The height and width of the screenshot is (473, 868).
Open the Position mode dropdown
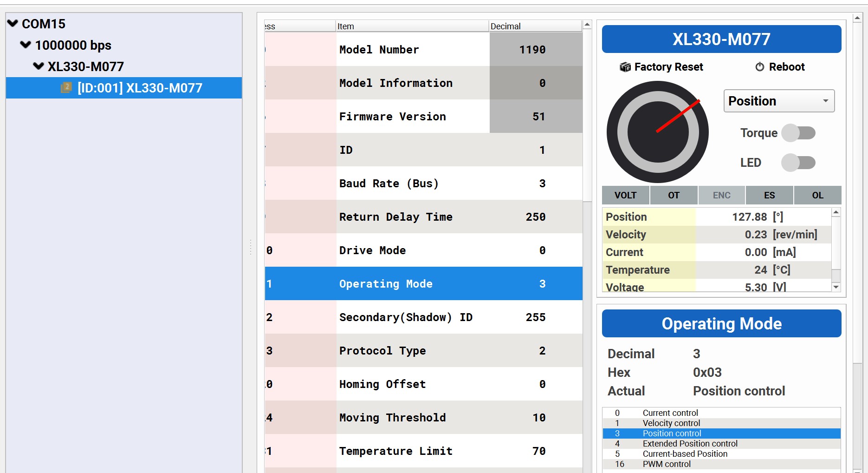[779, 101]
